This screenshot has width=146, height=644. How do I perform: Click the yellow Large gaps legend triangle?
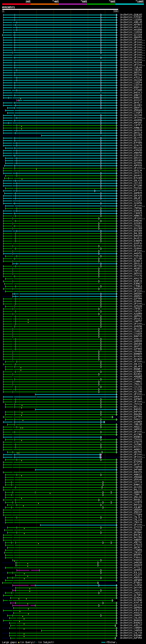(18, 642)
